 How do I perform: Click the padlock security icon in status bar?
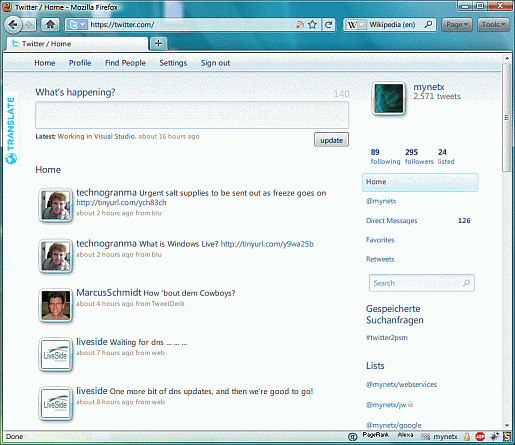467,436
